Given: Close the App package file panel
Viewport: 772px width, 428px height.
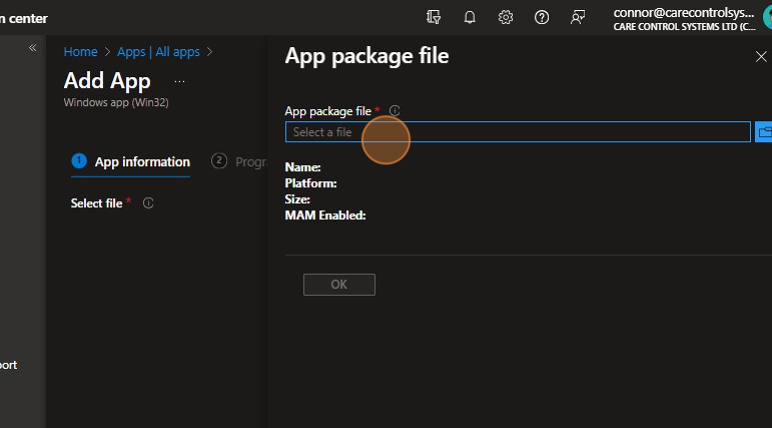Looking at the screenshot, I should (760, 57).
